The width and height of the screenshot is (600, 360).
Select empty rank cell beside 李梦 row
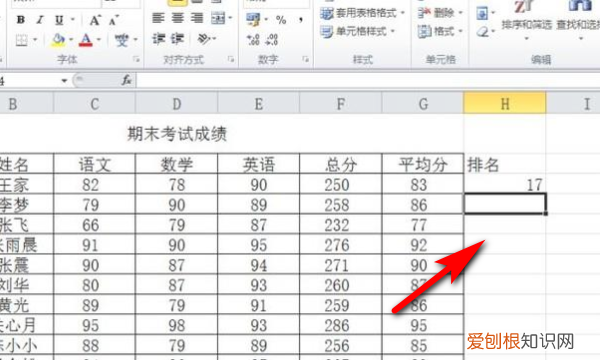click(505, 204)
